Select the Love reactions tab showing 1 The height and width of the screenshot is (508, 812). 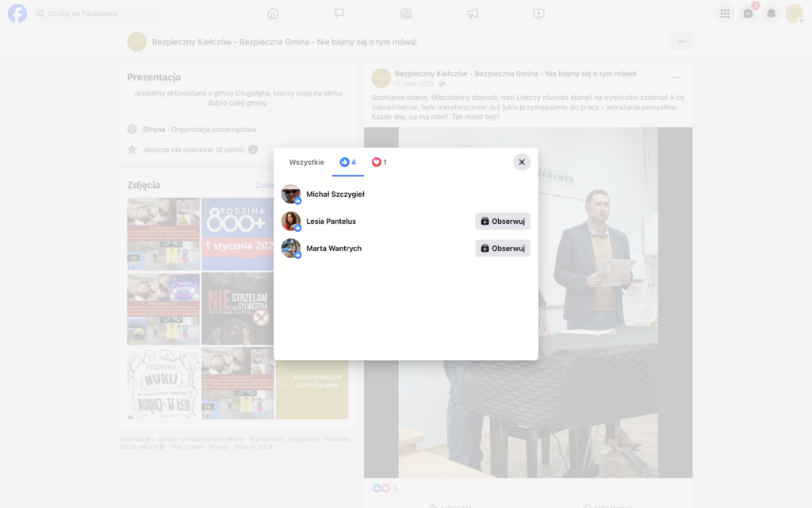click(x=379, y=162)
